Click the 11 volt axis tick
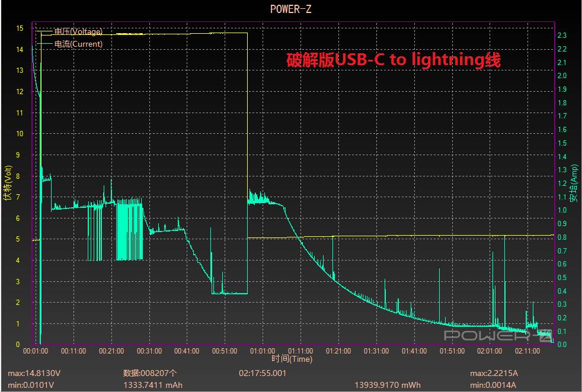This screenshot has height=392, width=582. [x=20, y=113]
